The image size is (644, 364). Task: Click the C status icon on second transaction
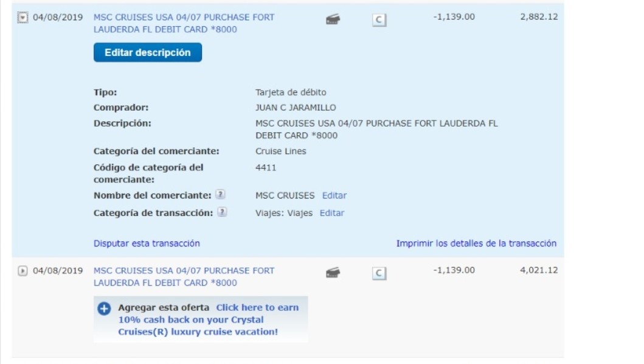379,273
